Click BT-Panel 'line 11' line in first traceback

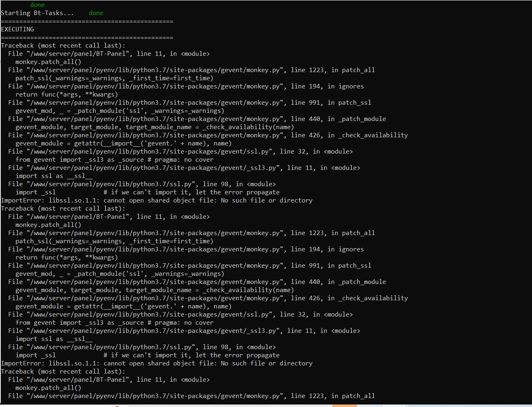coord(109,54)
